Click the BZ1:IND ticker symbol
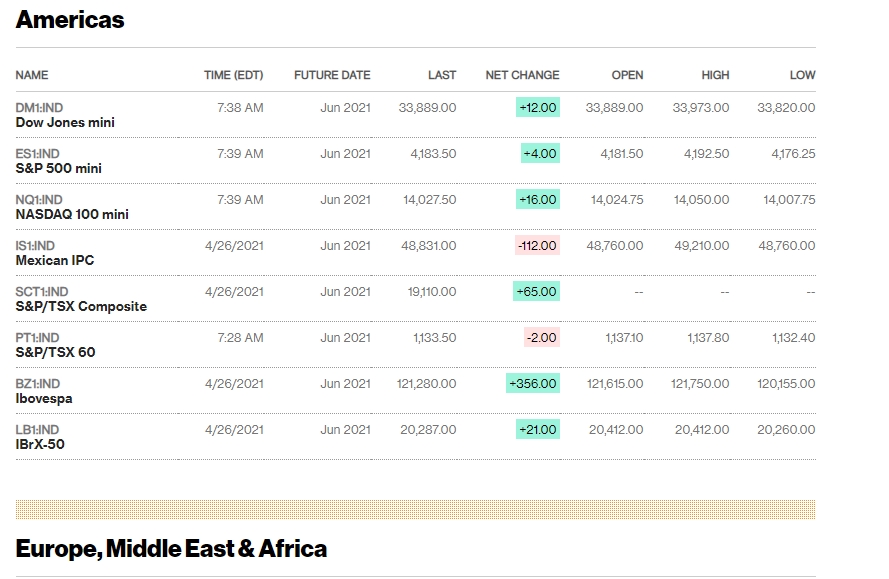 [x=38, y=383]
